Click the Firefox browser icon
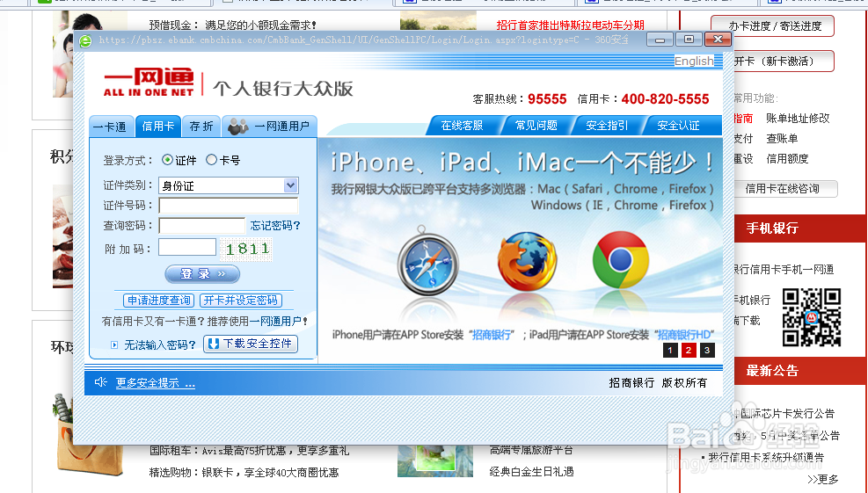The width and height of the screenshot is (868, 493). click(x=527, y=261)
